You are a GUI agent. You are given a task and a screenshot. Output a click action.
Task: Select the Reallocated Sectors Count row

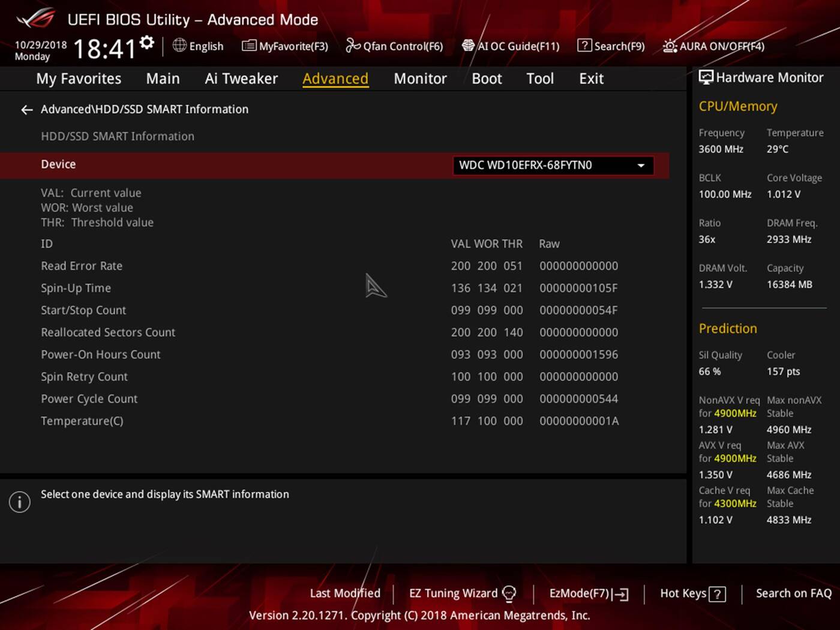[108, 332]
